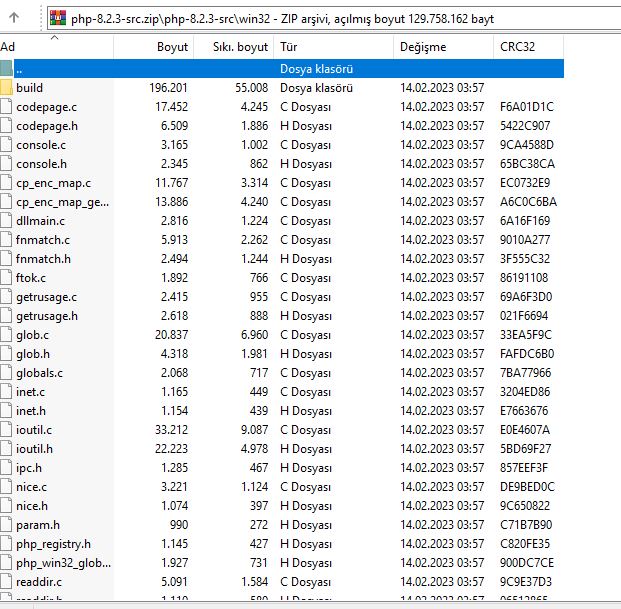Click the parent folder icon in '..' row
This screenshot has width=621, height=609.
tap(6, 69)
